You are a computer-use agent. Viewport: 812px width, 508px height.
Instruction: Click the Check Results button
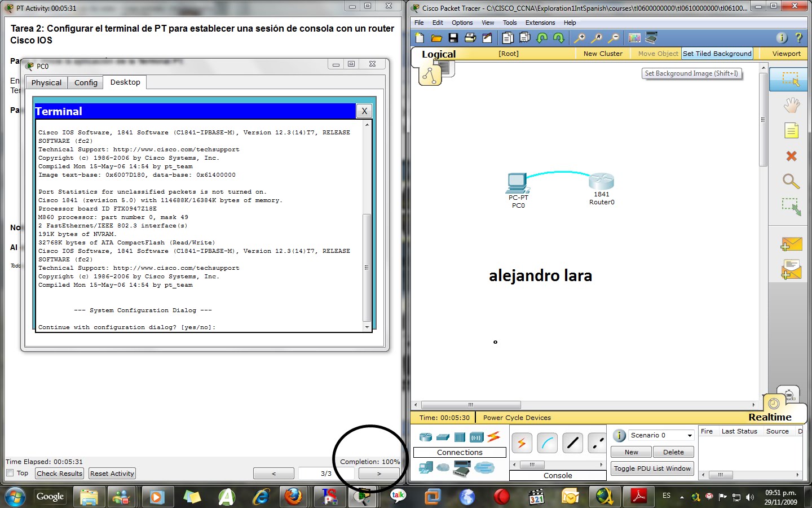[x=60, y=474]
